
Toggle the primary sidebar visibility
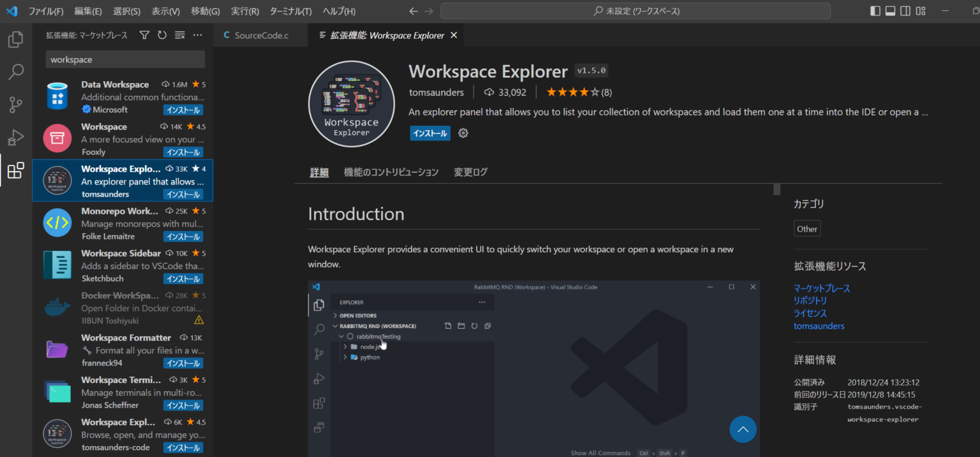tap(875, 11)
